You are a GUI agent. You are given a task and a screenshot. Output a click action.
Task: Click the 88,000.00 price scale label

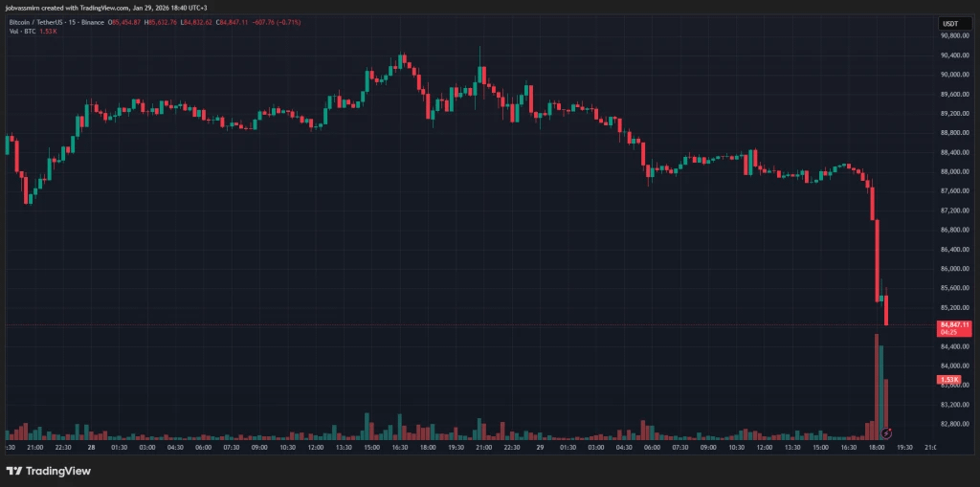coord(954,172)
